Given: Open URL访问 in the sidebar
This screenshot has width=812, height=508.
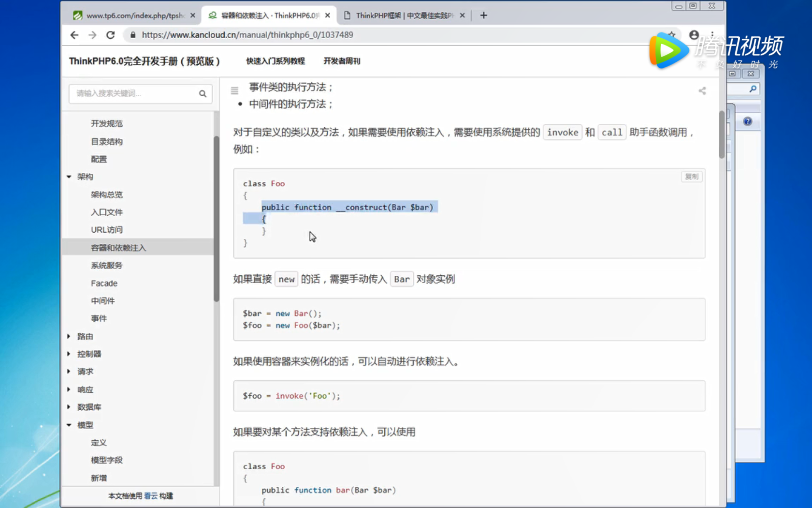Looking at the screenshot, I should pos(107,230).
